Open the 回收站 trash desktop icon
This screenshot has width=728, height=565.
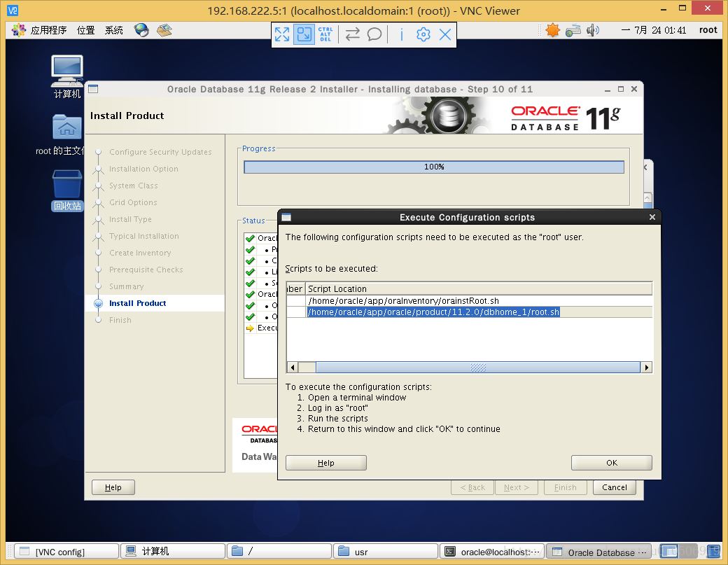67,190
